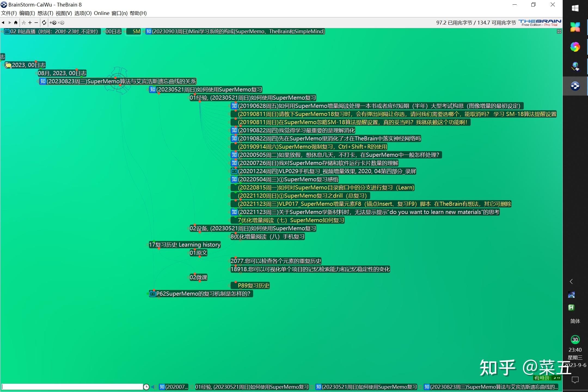This screenshot has width=588, height=392.
Task: Click the refresh/sync arrows toolbar icon
Action: tap(44, 23)
